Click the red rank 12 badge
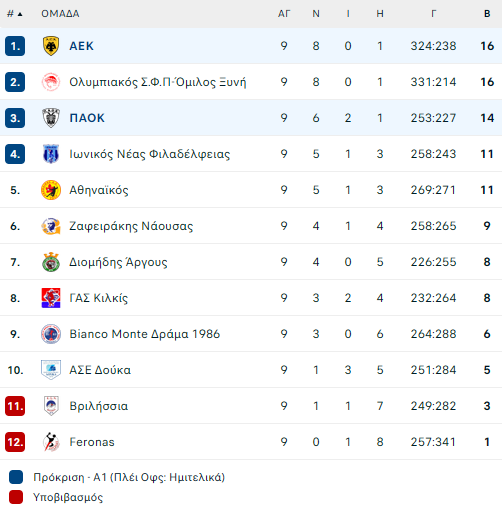 15,442
